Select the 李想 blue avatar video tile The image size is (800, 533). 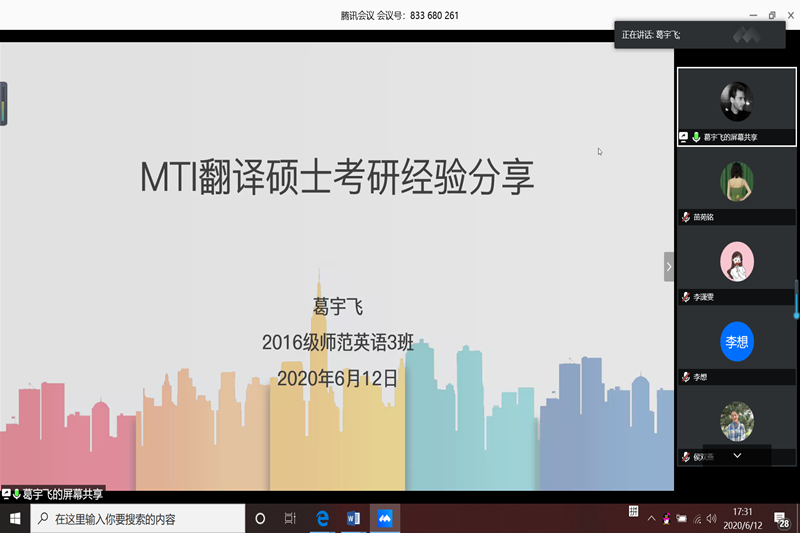click(x=737, y=342)
